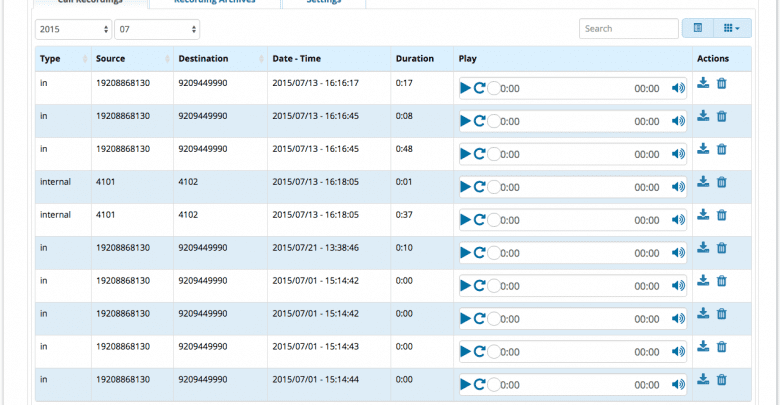The image size is (780, 405).
Task: Play the 2015/07/21 recording
Action: (466, 253)
